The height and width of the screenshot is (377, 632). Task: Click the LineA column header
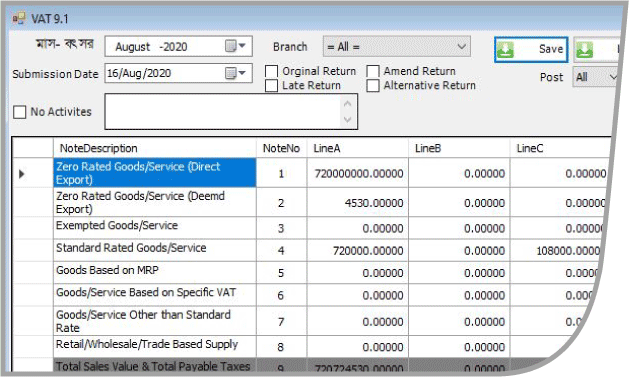[x=358, y=148]
